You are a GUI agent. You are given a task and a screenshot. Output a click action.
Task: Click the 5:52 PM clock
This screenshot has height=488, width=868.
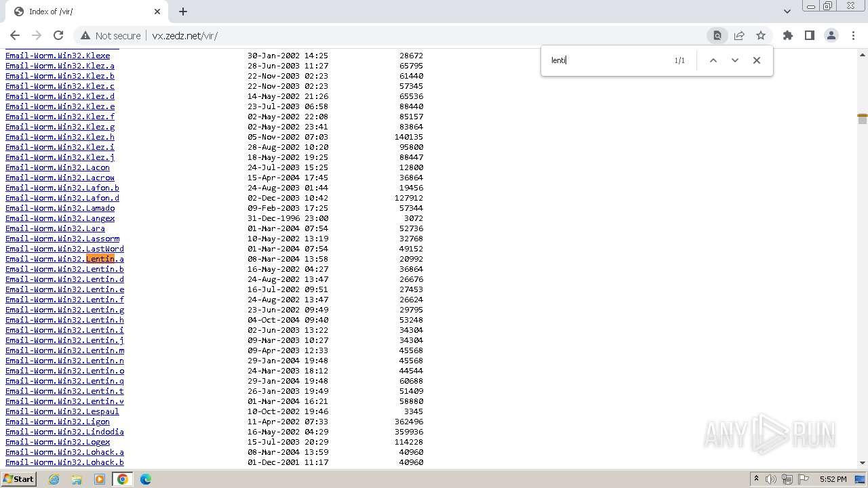pos(833,479)
